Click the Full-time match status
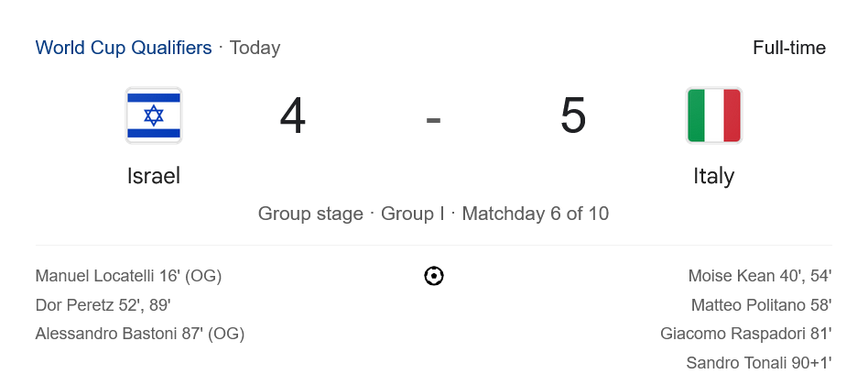The height and width of the screenshot is (385, 868). click(x=789, y=48)
